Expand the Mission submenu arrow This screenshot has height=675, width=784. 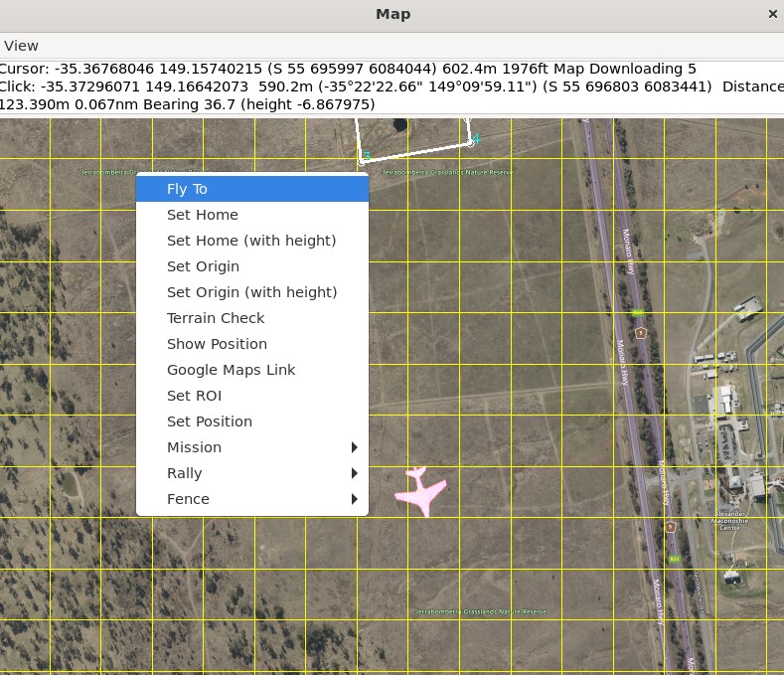(x=354, y=447)
